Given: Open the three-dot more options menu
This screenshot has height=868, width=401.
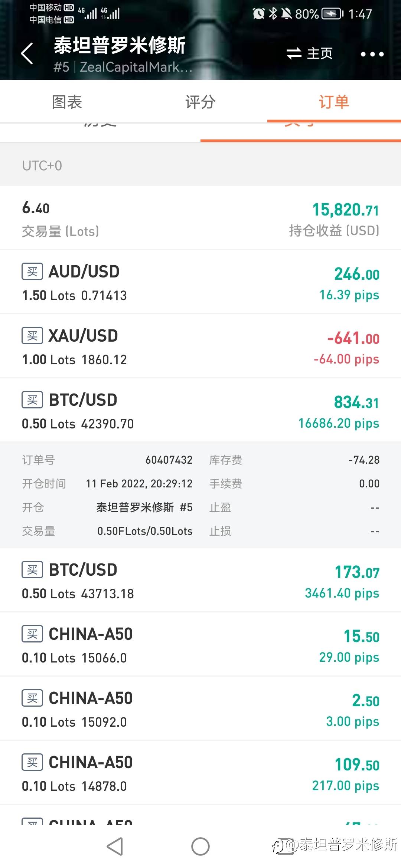Looking at the screenshot, I should (372, 54).
